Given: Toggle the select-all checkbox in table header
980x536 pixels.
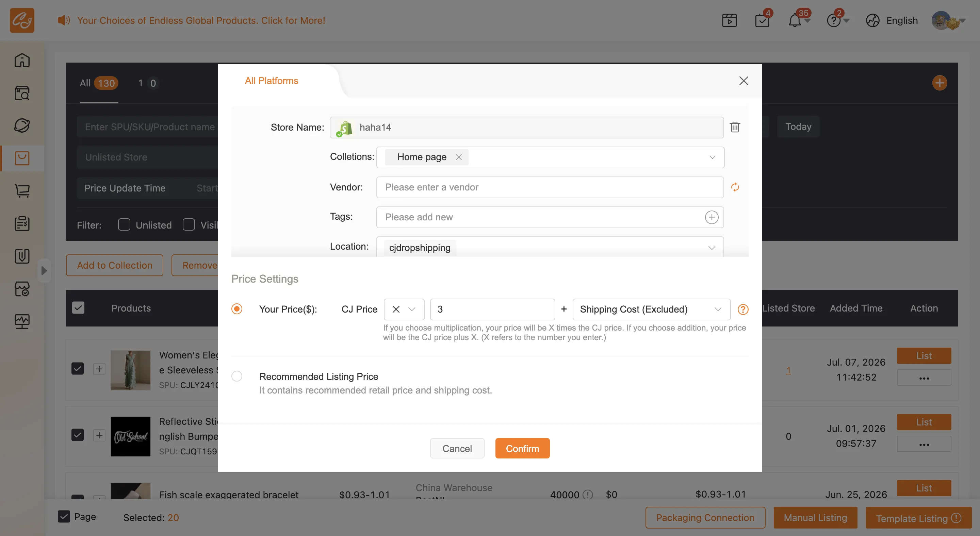Looking at the screenshot, I should tap(78, 307).
